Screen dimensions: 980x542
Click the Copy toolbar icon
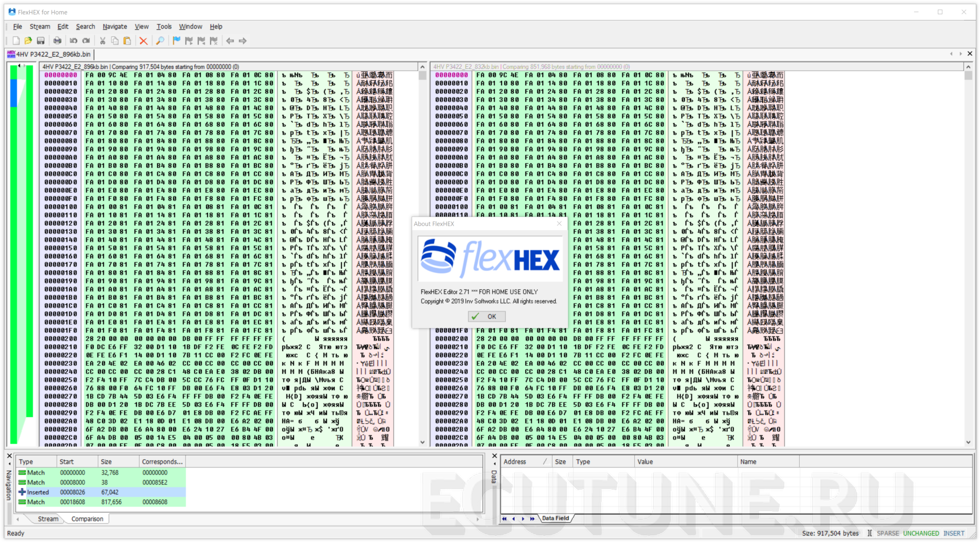(115, 41)
